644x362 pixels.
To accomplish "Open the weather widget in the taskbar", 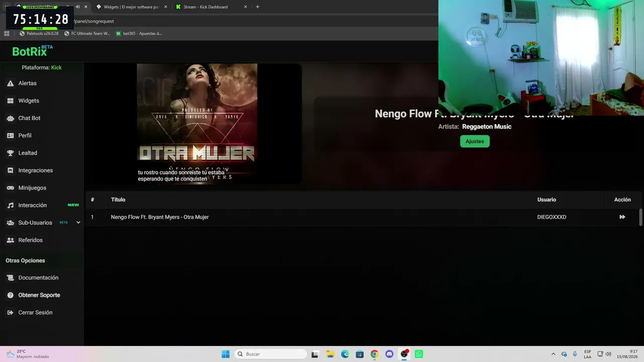I will 27,354.
